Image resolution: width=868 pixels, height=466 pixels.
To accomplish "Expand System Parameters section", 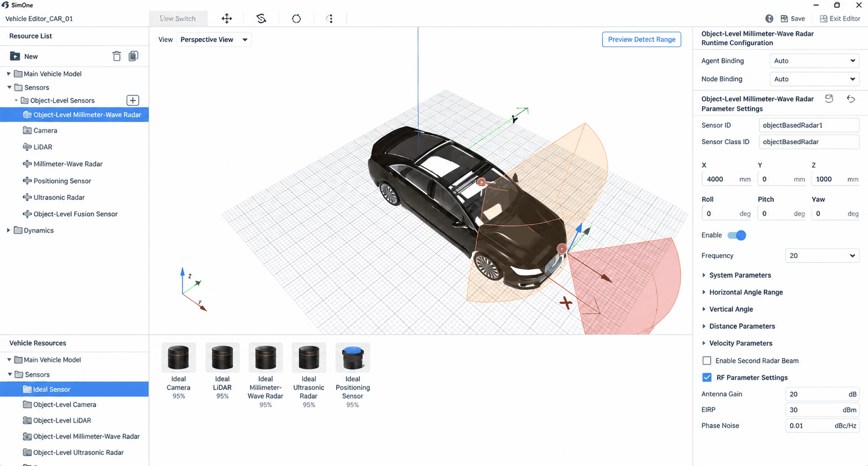I will [x=704, y=275].
